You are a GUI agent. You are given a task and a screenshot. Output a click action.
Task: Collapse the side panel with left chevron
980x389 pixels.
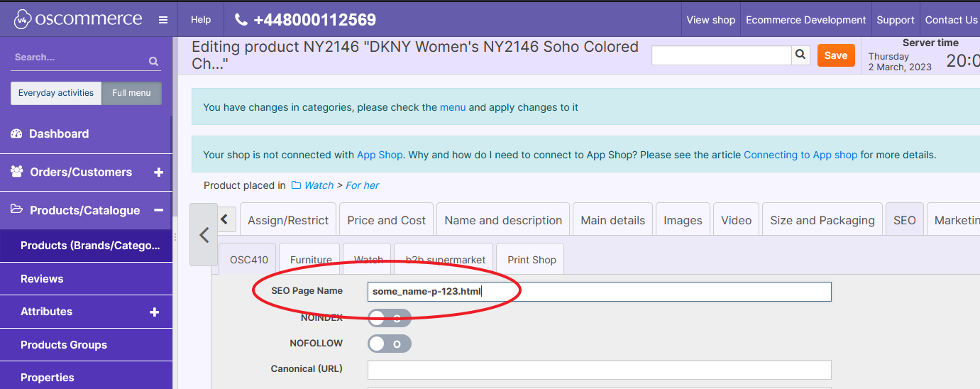pos(204,235)
